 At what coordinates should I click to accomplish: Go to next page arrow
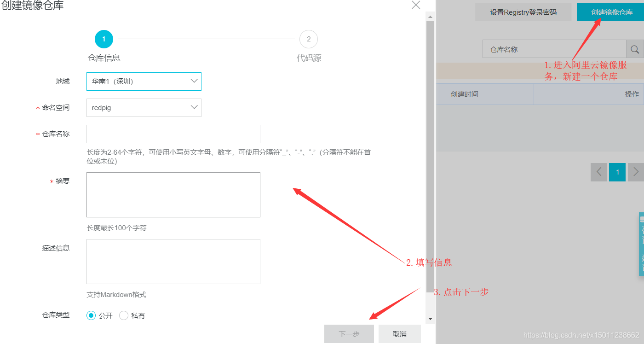click(x=636, y=172)
